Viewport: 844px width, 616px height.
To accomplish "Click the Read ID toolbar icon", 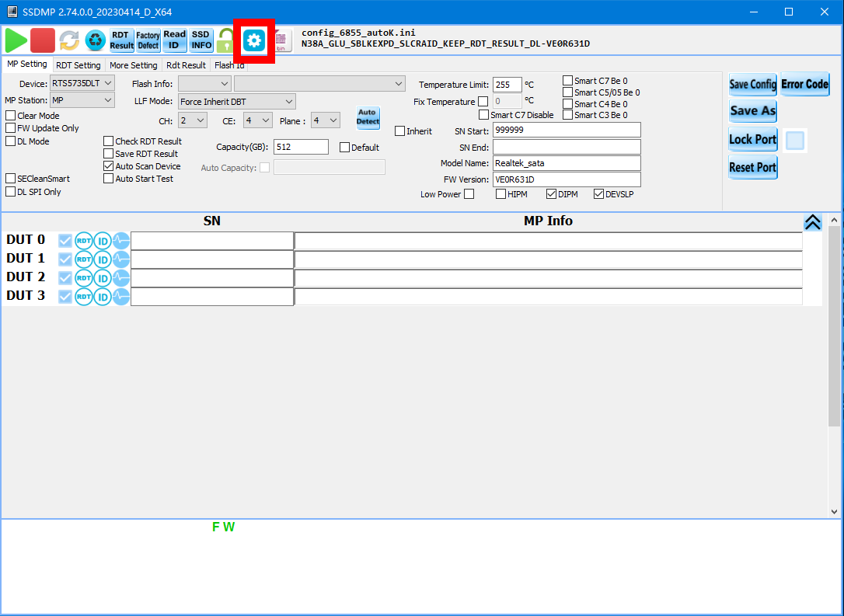I will click(174, 40).
